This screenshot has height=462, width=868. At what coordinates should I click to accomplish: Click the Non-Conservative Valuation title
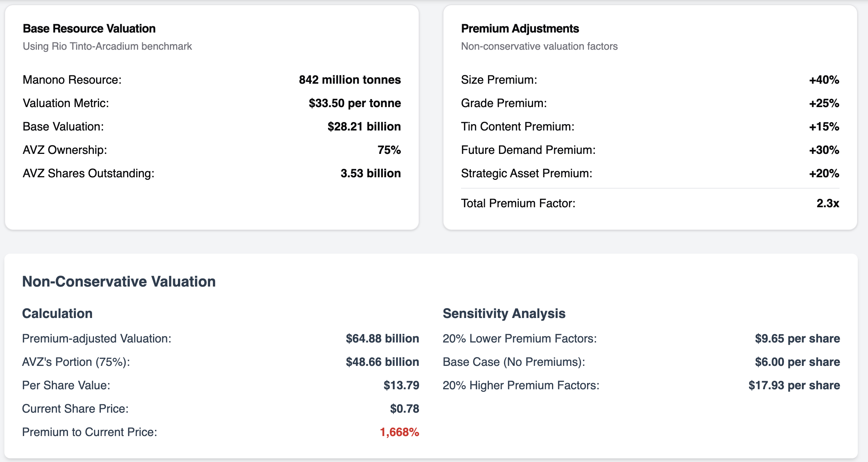click(x=119, y=281)
